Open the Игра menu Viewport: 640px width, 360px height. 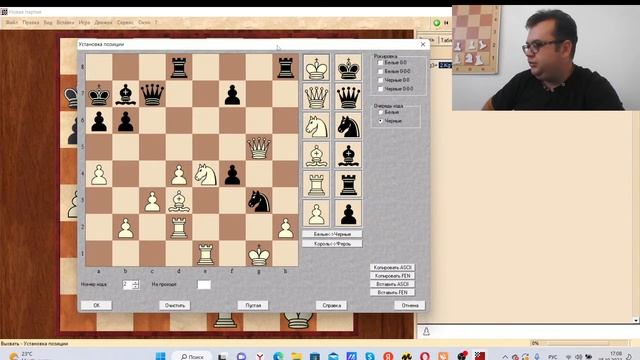(84, 22)
